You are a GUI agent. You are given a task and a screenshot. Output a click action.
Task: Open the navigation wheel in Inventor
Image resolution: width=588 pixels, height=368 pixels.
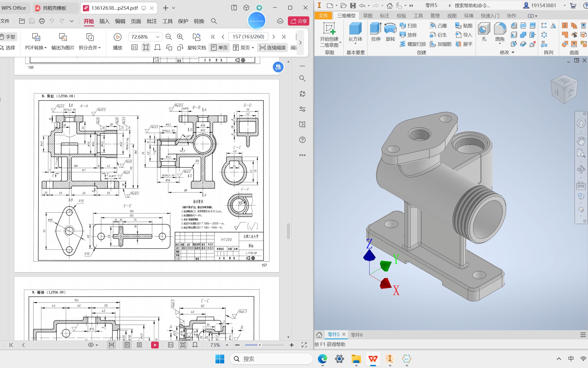pyautogui.click(x=581, y=123)
